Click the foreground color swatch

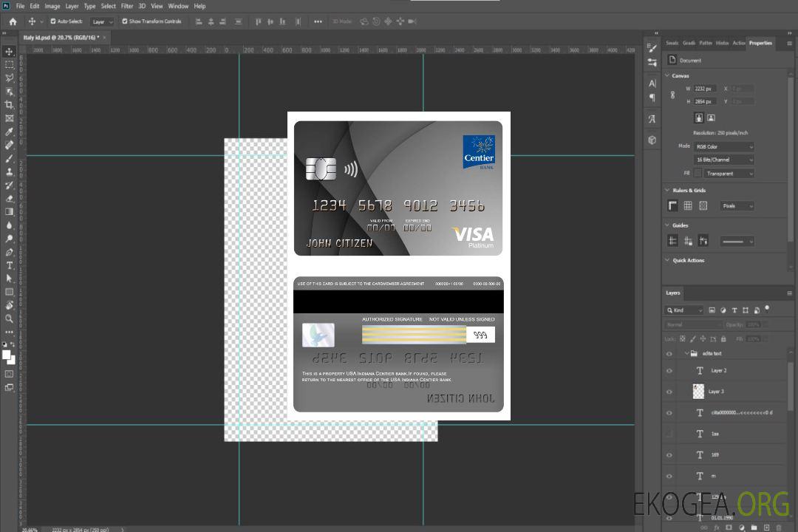6,355
